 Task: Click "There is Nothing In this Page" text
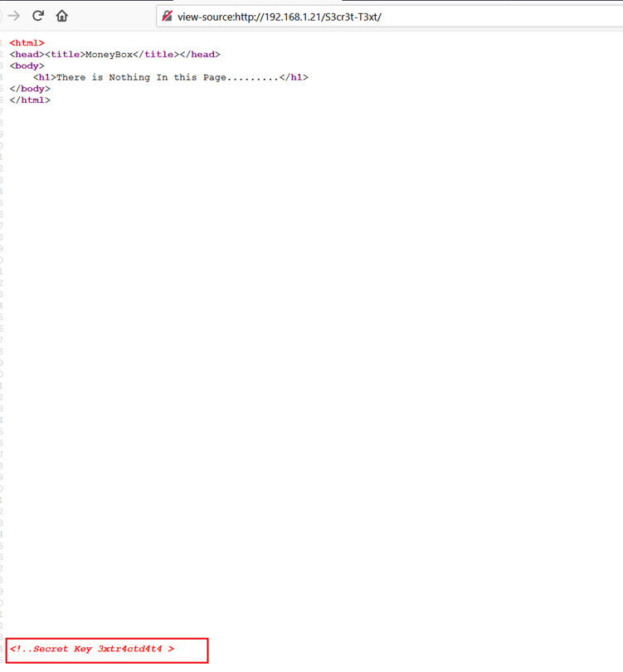point(168,77)
